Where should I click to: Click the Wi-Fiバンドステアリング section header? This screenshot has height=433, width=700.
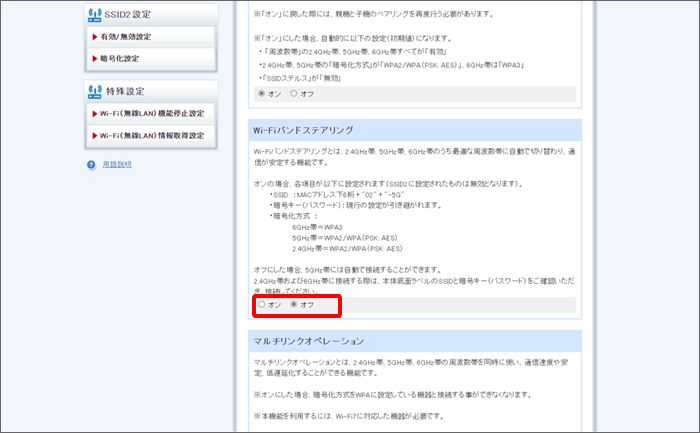click(x=415, y=130)
